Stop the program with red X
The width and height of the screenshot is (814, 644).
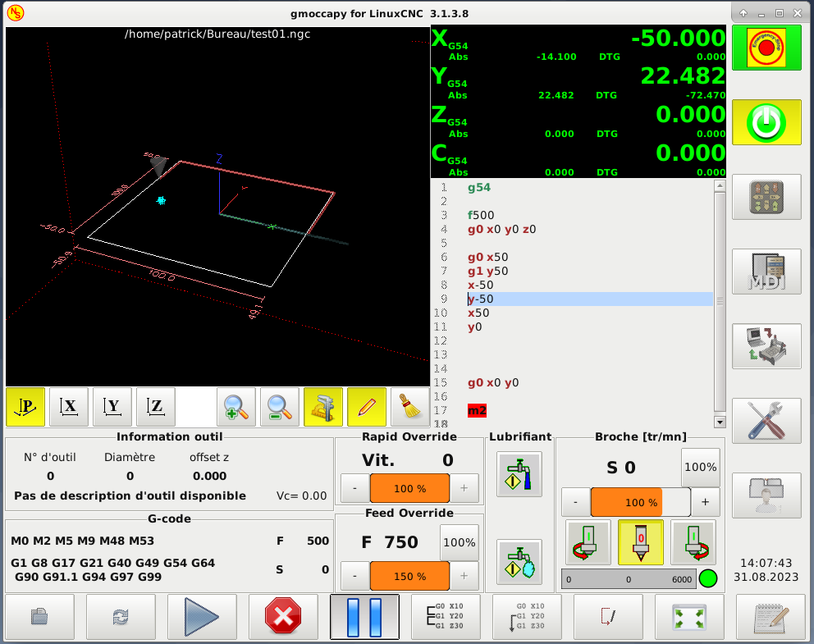point(283,617)
